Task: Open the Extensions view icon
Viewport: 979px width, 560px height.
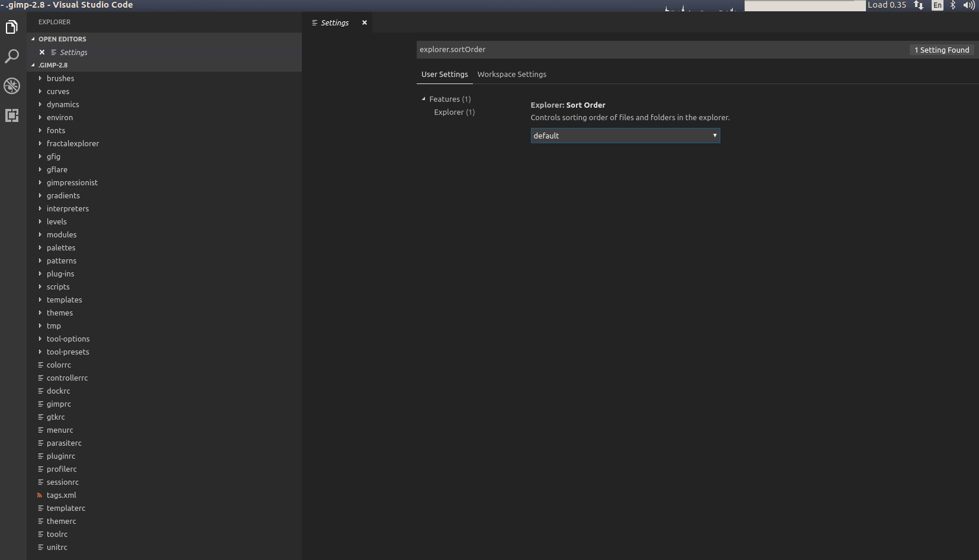Action: click(12, 115)
